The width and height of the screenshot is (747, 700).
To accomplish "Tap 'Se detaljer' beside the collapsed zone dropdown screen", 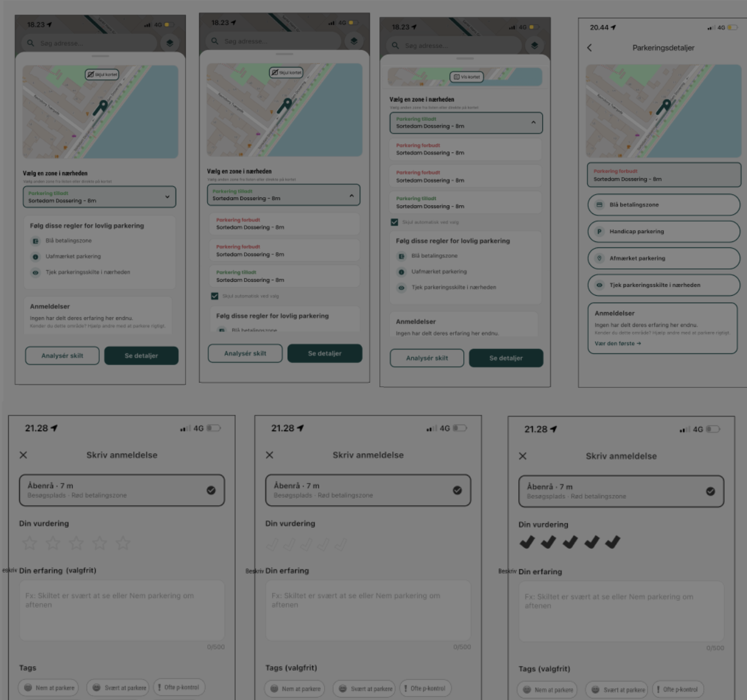I will pos(141,356).
